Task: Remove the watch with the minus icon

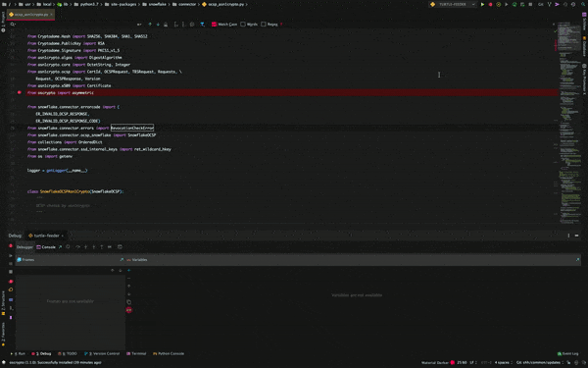Action: (x=129, y=278)
